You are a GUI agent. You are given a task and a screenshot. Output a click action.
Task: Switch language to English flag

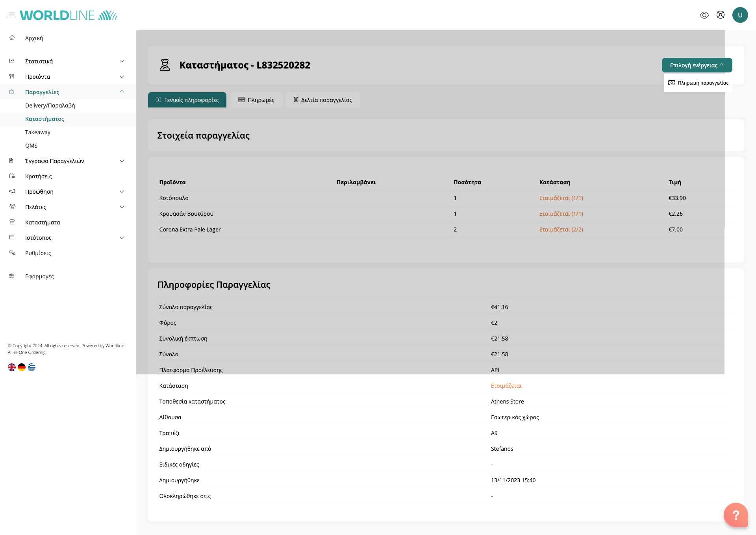click(12, 367)
